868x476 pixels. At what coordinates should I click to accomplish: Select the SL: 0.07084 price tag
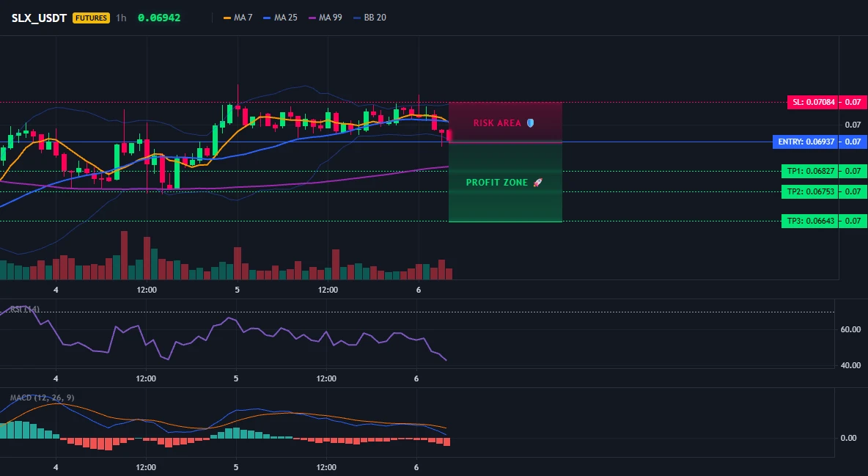point(813,102)
